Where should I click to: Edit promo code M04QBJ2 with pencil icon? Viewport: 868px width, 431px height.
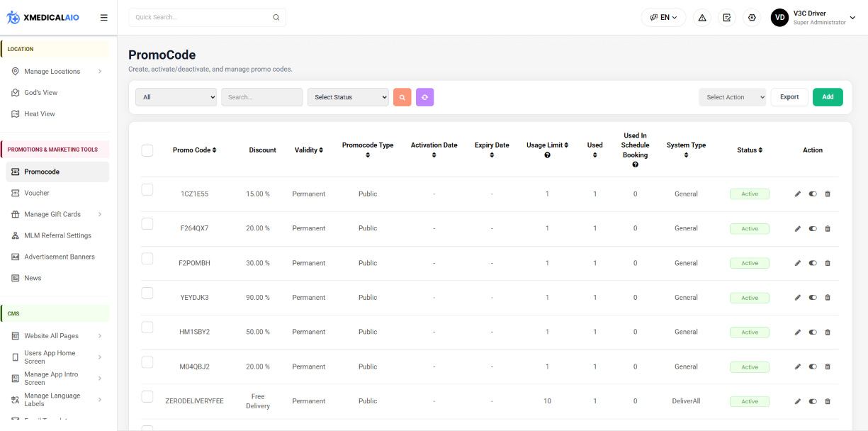[798, 366]
